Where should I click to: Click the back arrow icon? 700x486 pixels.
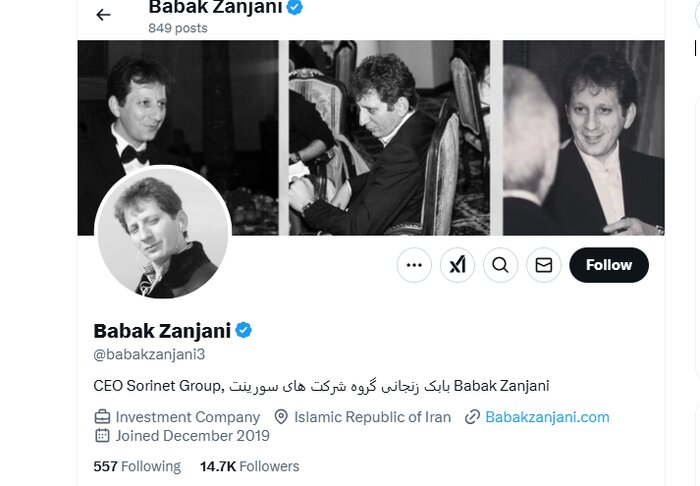[103, 15]
